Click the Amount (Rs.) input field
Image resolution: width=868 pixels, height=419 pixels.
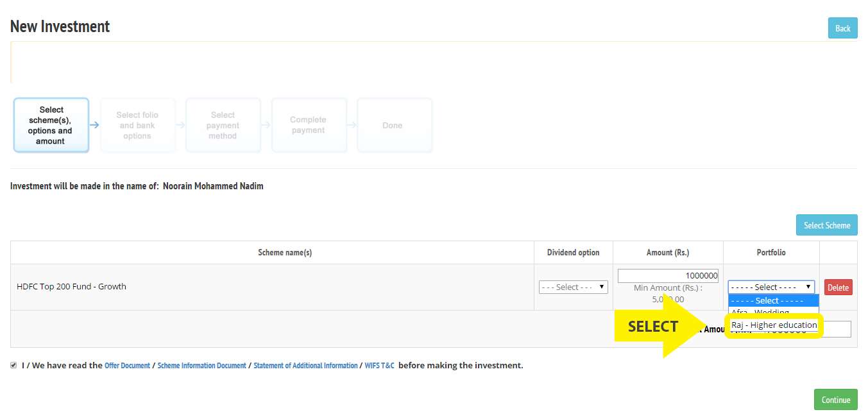pyautogui.click(x=668, y=276)
